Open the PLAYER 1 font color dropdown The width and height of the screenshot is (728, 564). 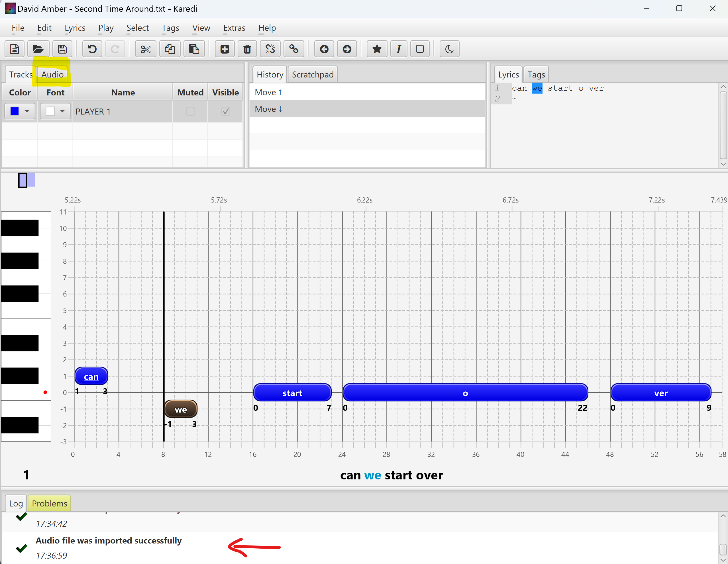pos(62,111)
